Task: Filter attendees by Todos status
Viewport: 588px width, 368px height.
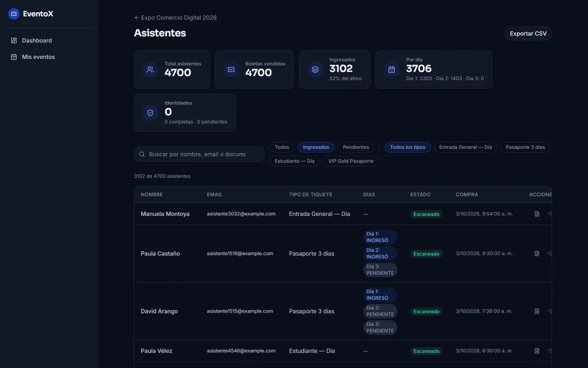Action: (282, 147)
